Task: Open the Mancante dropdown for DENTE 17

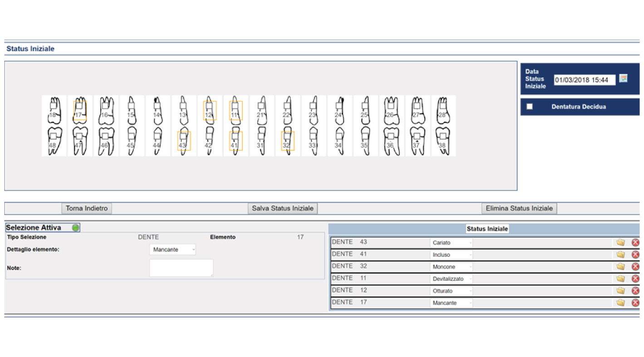Action: tap(451, 303)
